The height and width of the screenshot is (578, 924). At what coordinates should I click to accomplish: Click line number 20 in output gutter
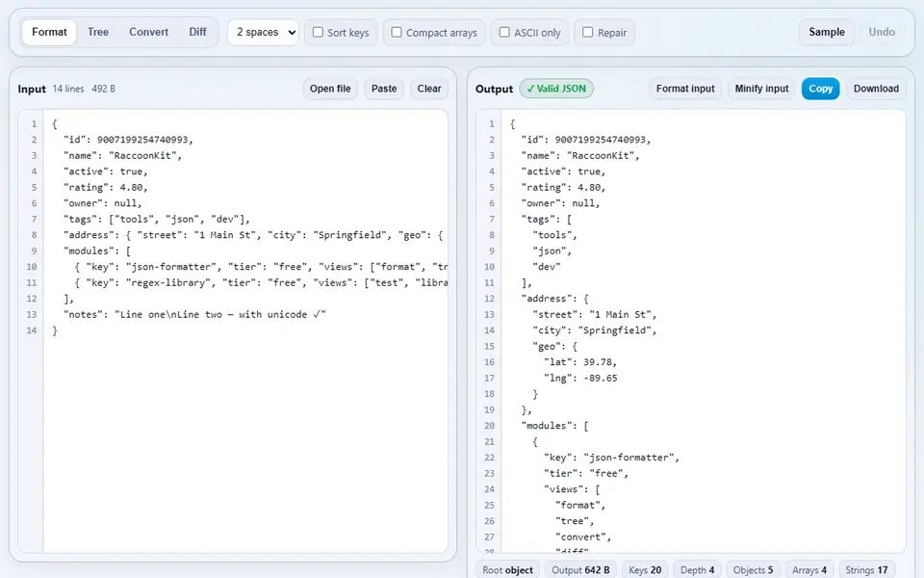click(x=490, y=426)
